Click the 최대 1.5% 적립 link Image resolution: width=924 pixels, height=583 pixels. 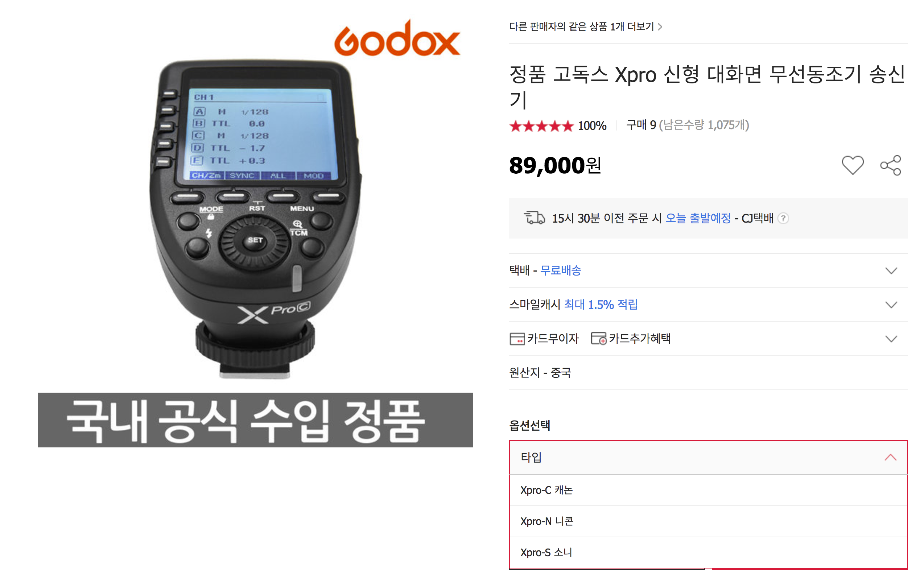[601, 305]
